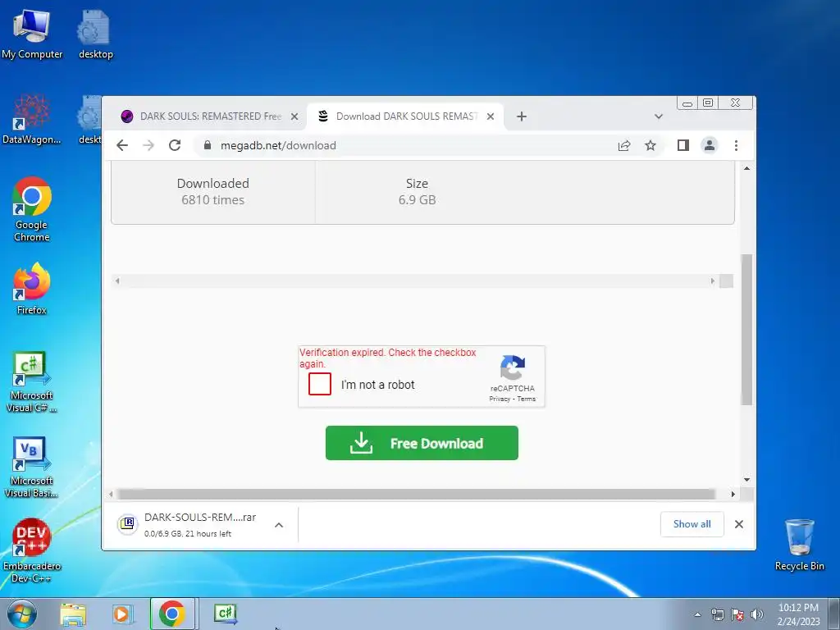Go back using Chrome's back arrow
This screenshot has height=630, width=840.
pyautogui.click(x=122, y=145)
